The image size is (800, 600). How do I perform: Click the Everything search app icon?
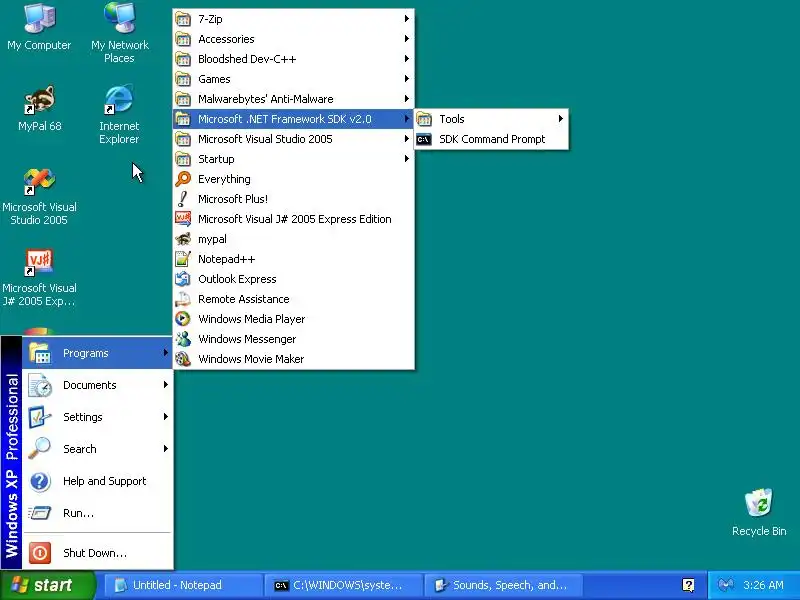(x=183, y=179)
